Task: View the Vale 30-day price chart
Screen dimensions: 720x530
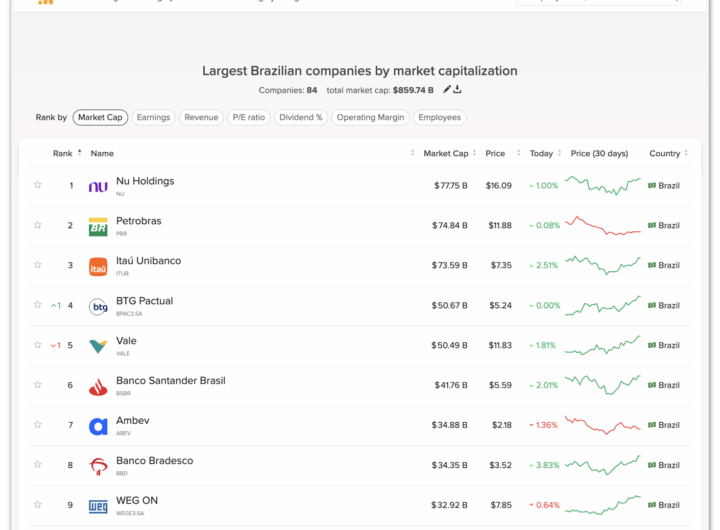Action: (x=603, y=346)
